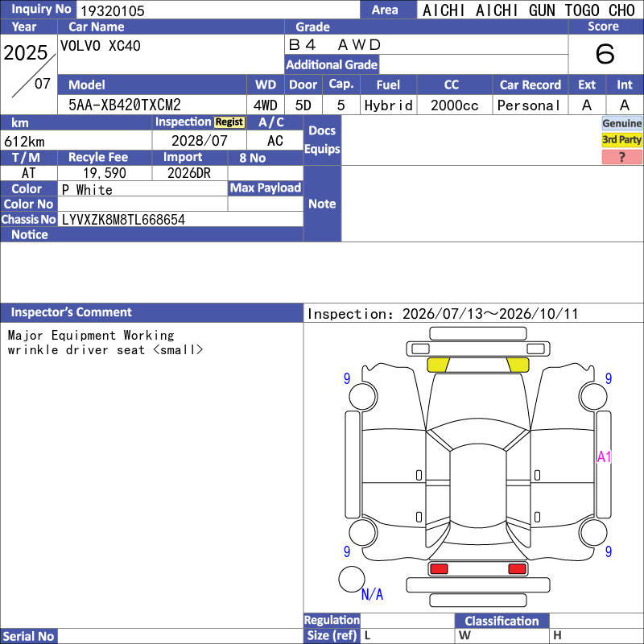644x644 pixels.
Task: Click the Genuine equipment tag
Action: click(621, 123)
